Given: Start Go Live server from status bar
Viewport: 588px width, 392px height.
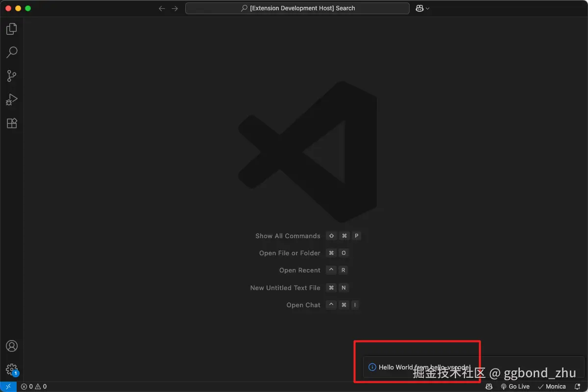Looking at the screenshot, I should click(x=515, y=387).
